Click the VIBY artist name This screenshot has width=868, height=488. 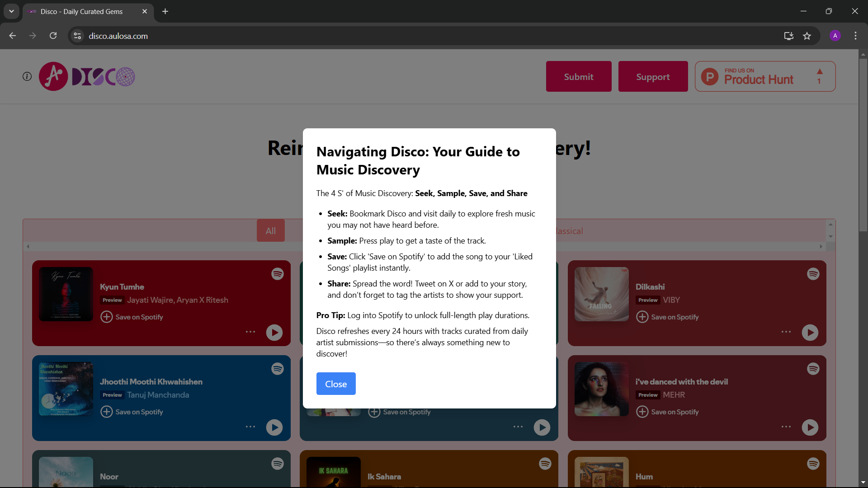(671, 300)
